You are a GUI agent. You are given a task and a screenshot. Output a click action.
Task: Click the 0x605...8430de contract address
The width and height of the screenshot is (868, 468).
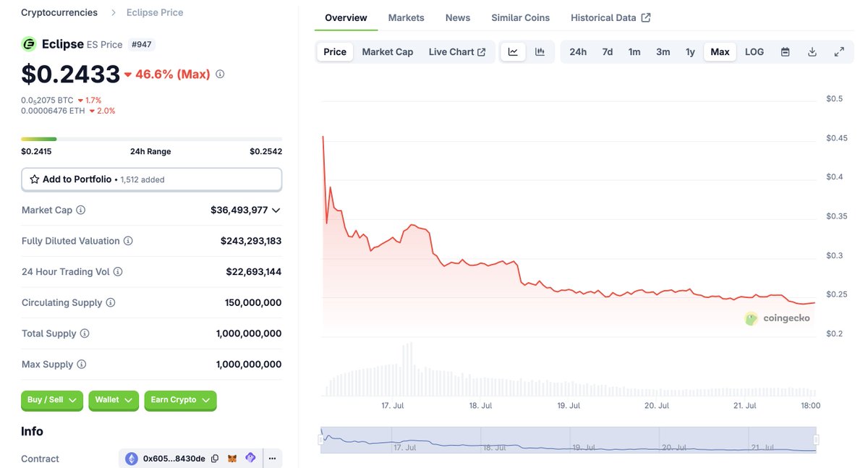(x=174, y=459)
